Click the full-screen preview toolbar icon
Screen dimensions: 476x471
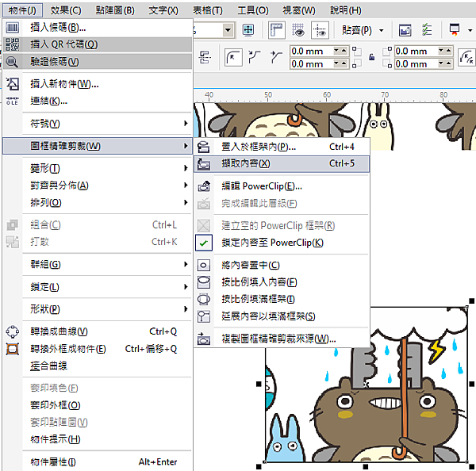[x=405, y=30]
